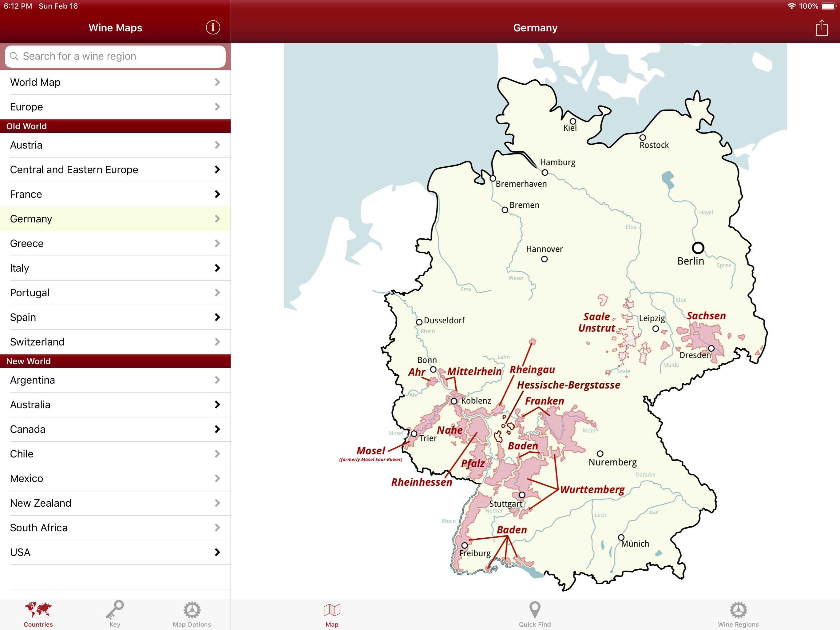Expand the USA chevron arrow
The image size is (840, 630).
[217, 552]
